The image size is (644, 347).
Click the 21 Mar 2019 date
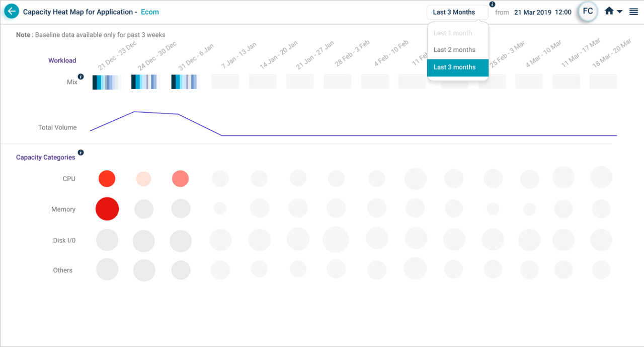[x=534, y=11]
